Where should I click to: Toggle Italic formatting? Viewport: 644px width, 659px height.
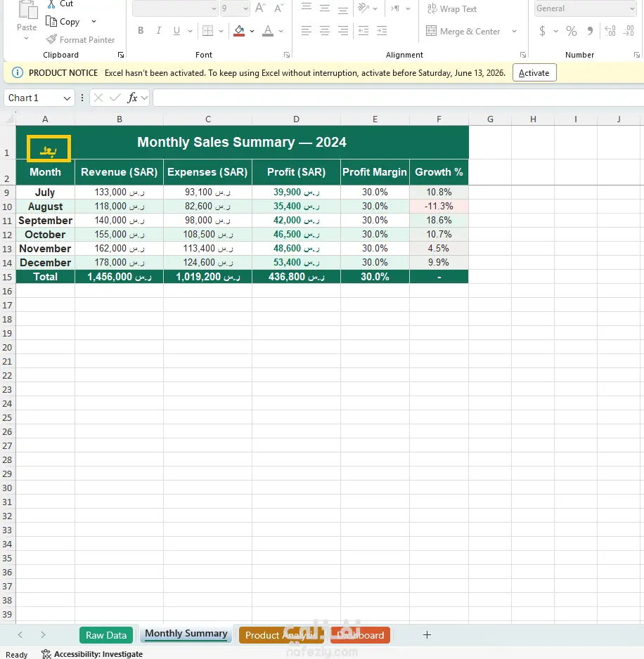(x=159, y=31)
